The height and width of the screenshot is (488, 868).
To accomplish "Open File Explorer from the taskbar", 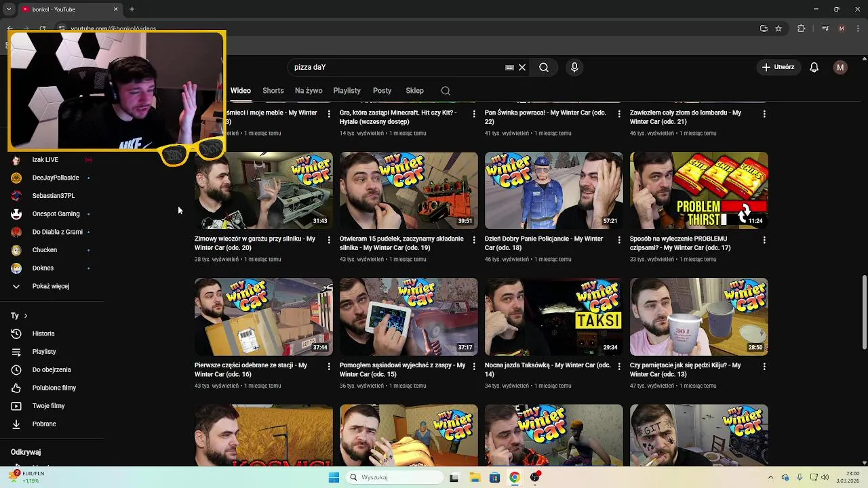I will coord(475,477).
